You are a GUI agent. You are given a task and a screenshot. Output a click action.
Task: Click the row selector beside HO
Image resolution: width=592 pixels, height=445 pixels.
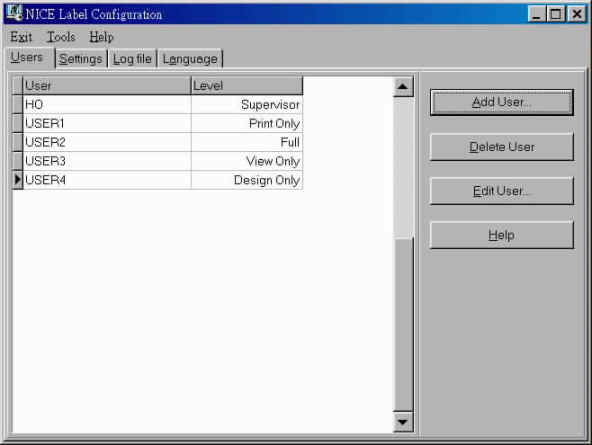pos(17,104)
